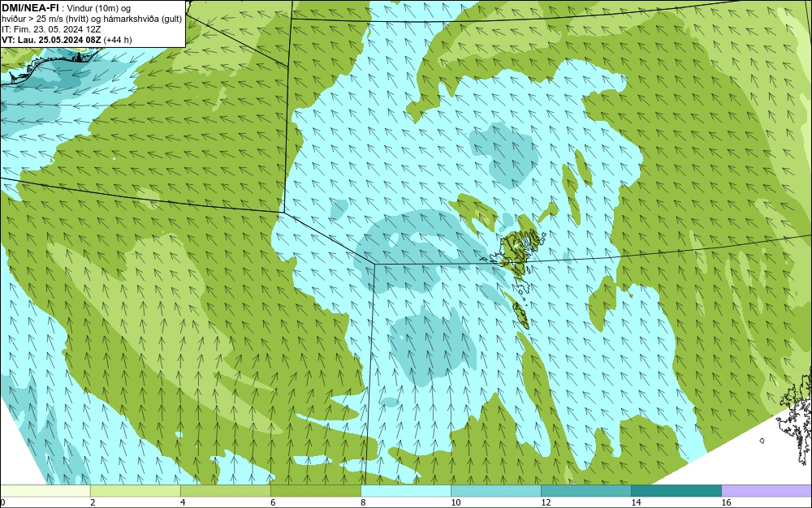Click the legend label '8'
The image size is (812, 508).
pyautogui.click(x=363, y=502)
